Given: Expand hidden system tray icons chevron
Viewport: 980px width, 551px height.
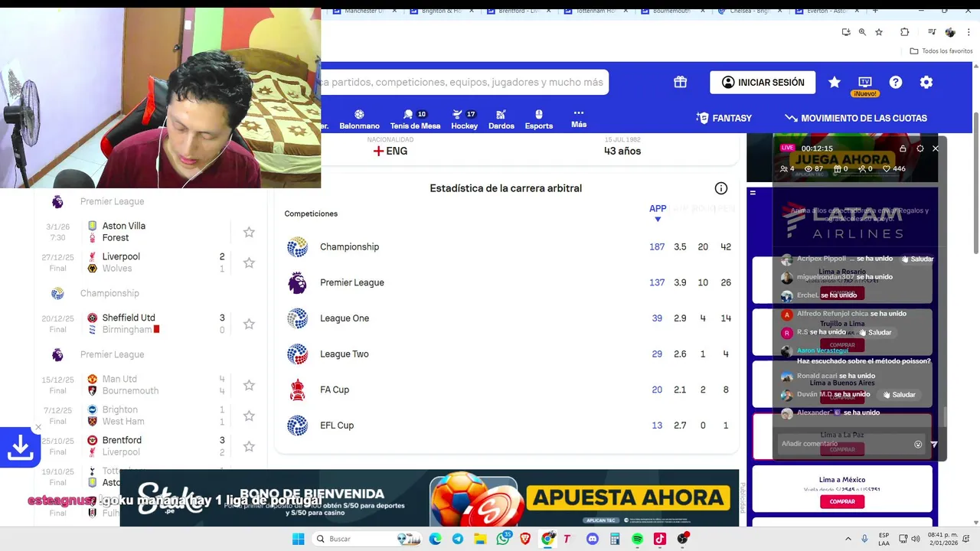Looking at the screenshot, I should pyautogui.click(x=848, y=539).
